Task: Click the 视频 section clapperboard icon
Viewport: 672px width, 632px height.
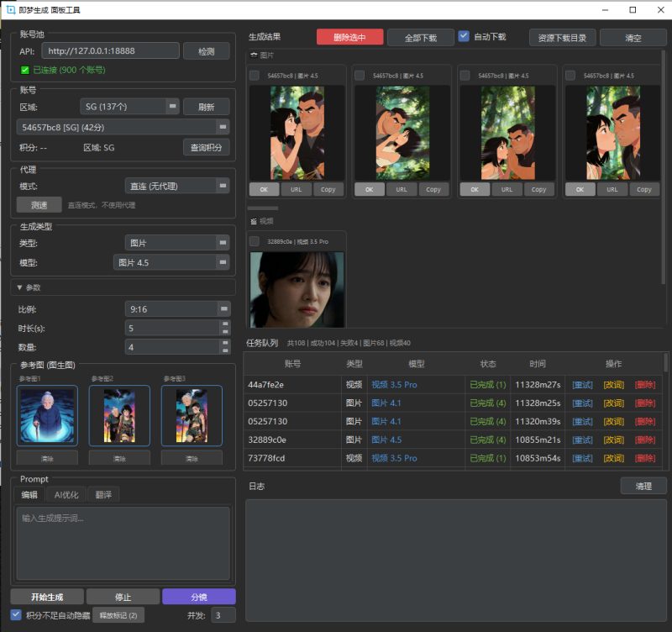Action: click(x=255, y=221)
